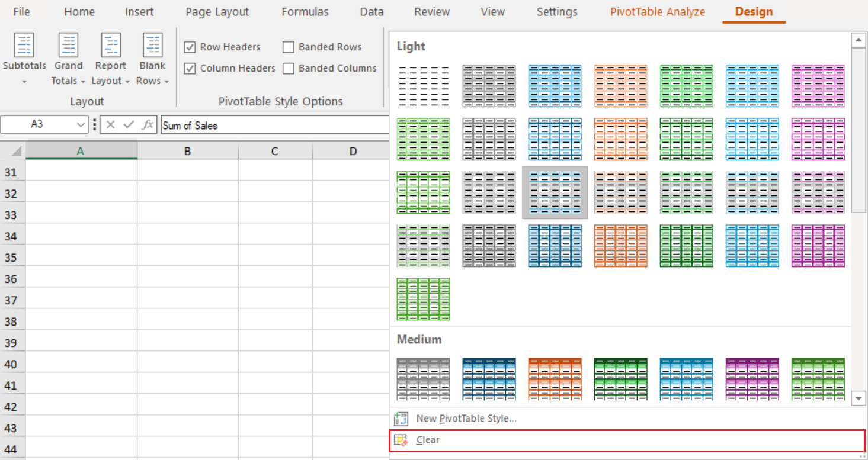
Task: Apply the orange bordered style in second Light row
Action: point(620,139)
